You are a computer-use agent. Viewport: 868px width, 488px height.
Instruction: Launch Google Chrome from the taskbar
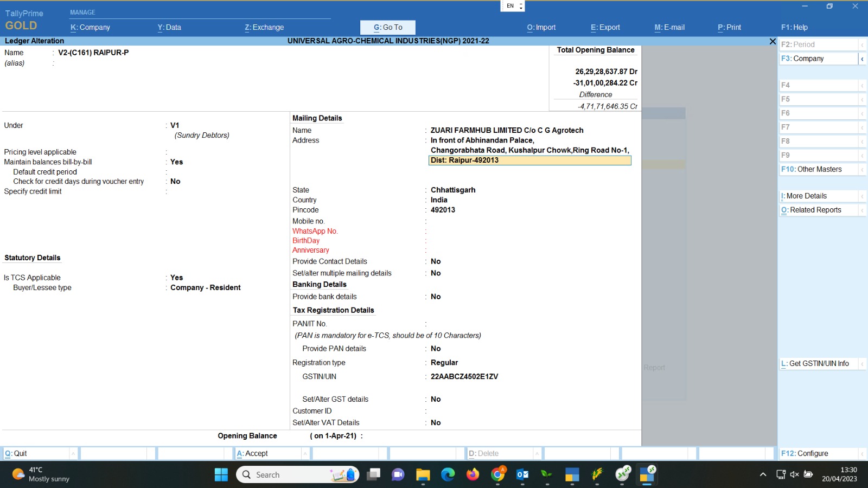coord(497,474)
